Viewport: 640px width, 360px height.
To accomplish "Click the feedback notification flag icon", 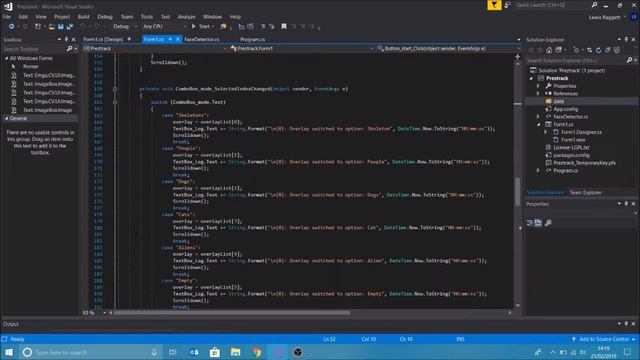I will pyautogui.click(x=494, y=5).
